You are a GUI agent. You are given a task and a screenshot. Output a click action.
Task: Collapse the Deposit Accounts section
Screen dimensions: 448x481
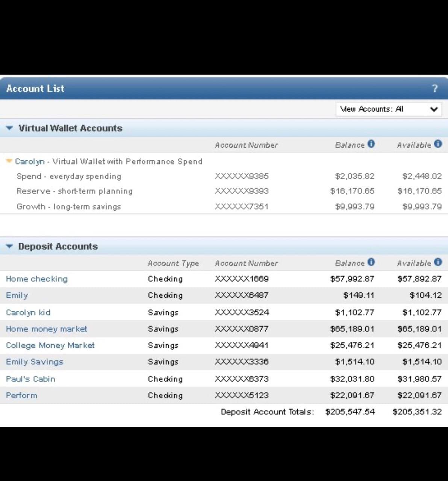tap(10, 247)
